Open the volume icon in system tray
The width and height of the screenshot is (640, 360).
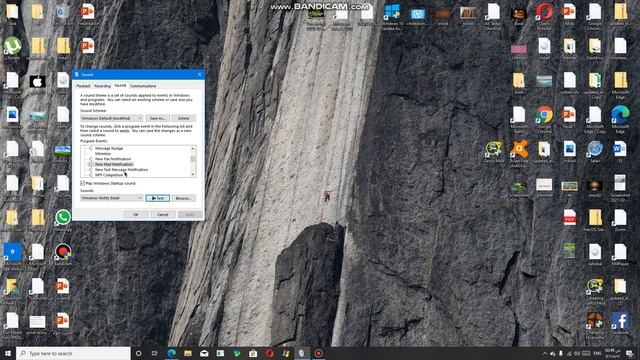point(577,353)
